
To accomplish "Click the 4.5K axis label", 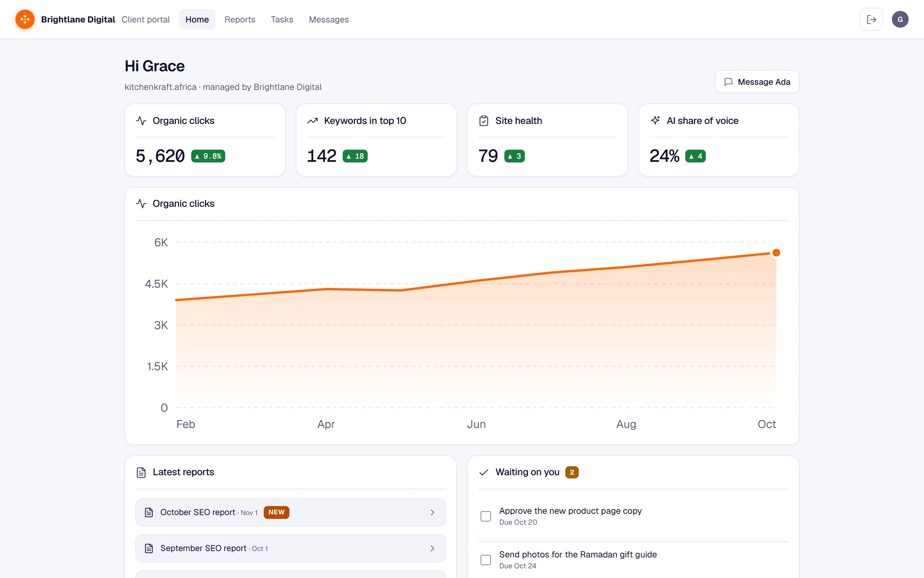I will coord(156,284).
